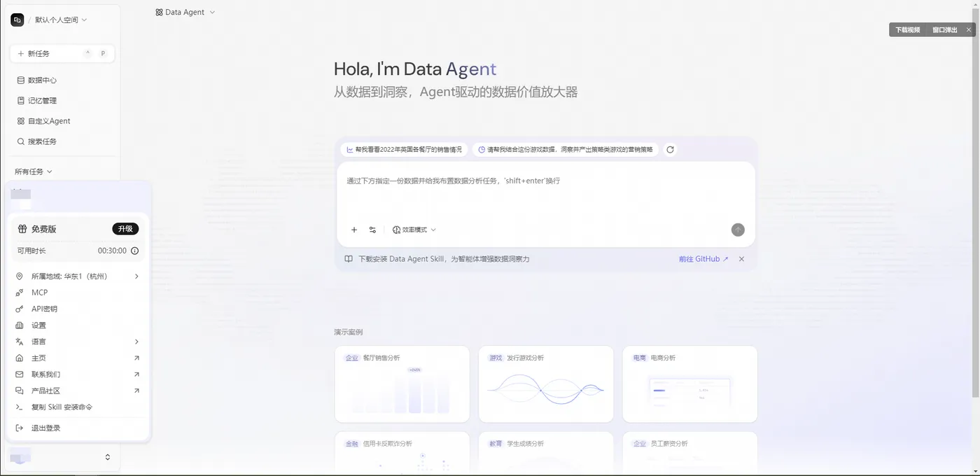Open the 员工薪资分析 demo card

[x=690, y=453]
